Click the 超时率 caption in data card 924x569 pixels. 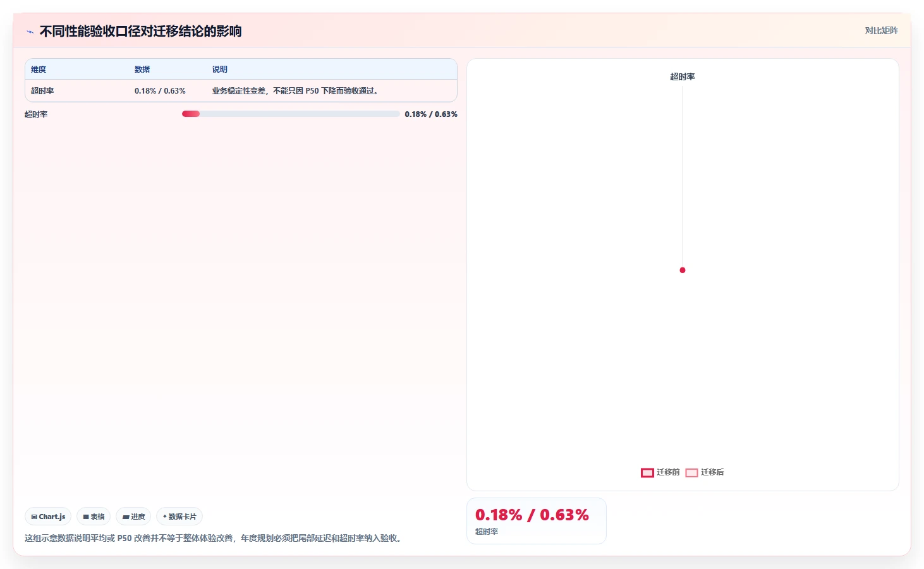[x=487, y=532]
